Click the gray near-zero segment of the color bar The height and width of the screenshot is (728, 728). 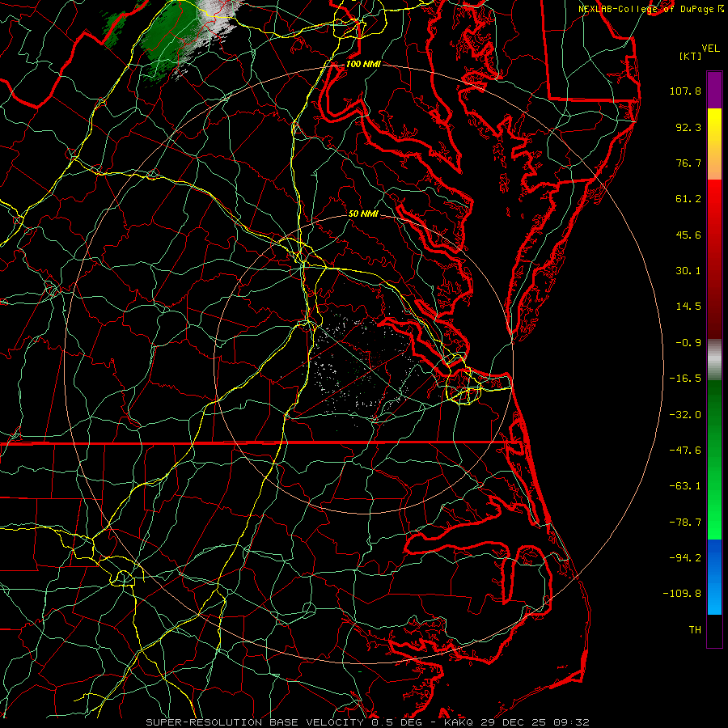tap(714, 358)
